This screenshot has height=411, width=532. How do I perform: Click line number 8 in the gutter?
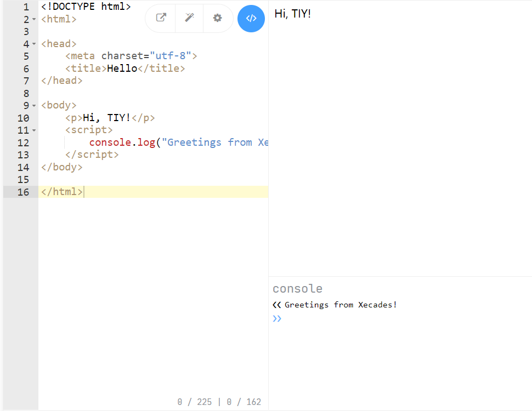pos(26,93)
